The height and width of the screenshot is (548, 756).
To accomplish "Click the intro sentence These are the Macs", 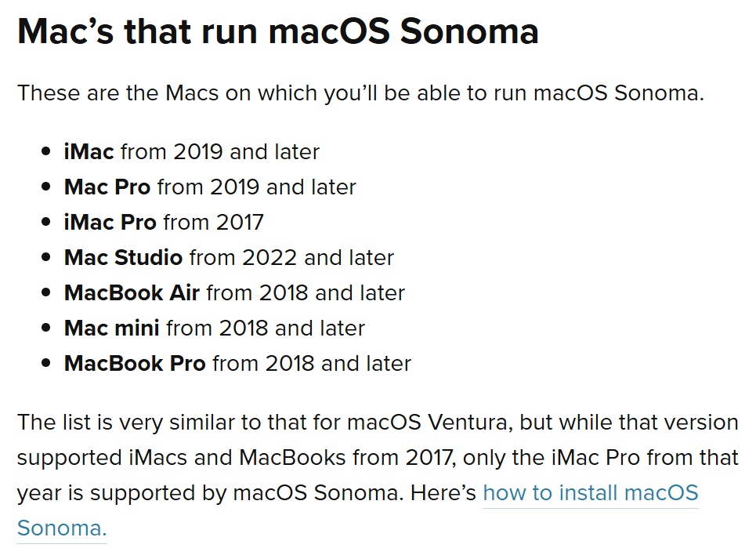I will coord(360,93).
